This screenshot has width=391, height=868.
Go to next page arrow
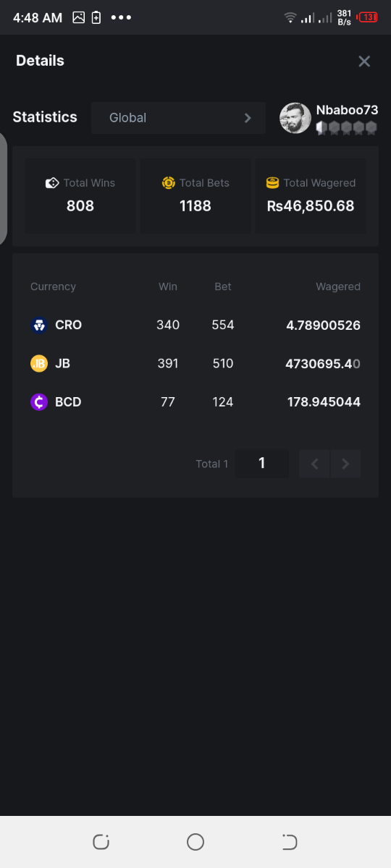click(x=345, y=464)
